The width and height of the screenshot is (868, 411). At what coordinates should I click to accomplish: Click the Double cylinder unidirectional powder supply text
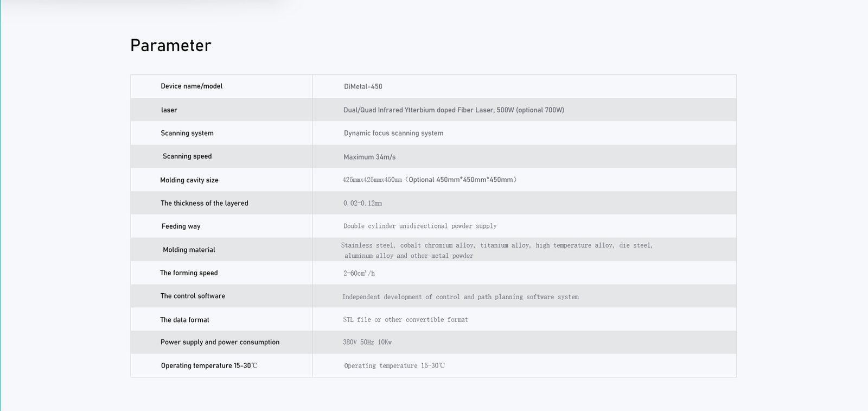(420, 226)
